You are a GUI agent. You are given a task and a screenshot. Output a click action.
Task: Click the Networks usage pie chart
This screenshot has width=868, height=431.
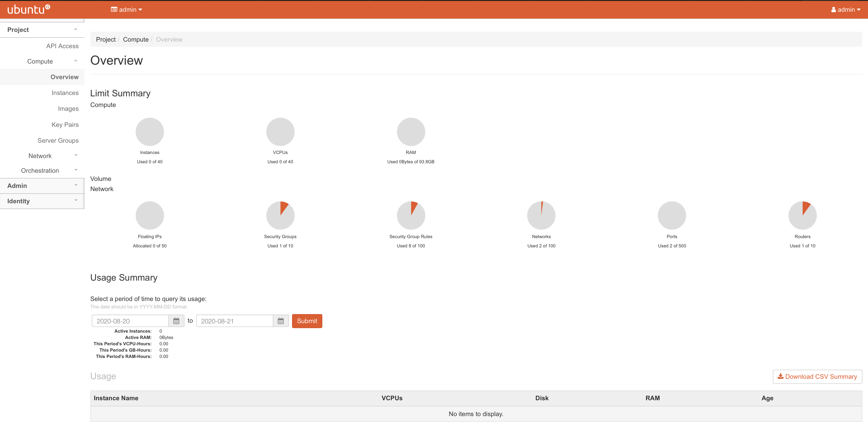(541, 215)
